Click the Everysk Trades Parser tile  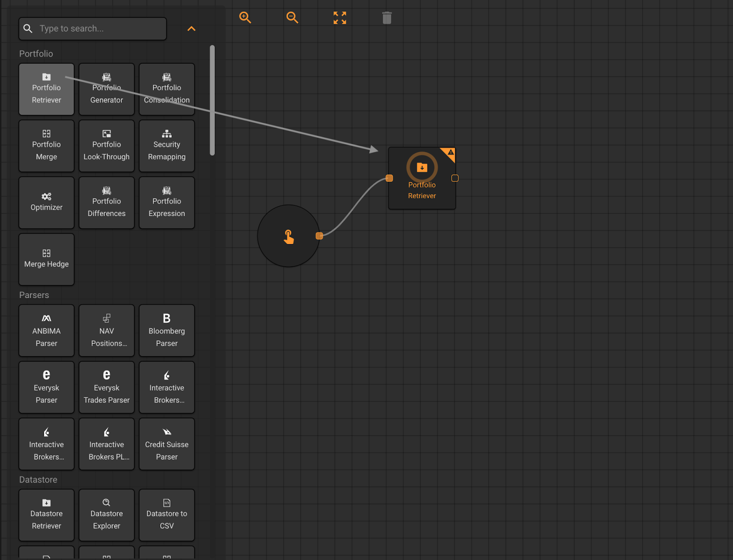click(107, 387)
